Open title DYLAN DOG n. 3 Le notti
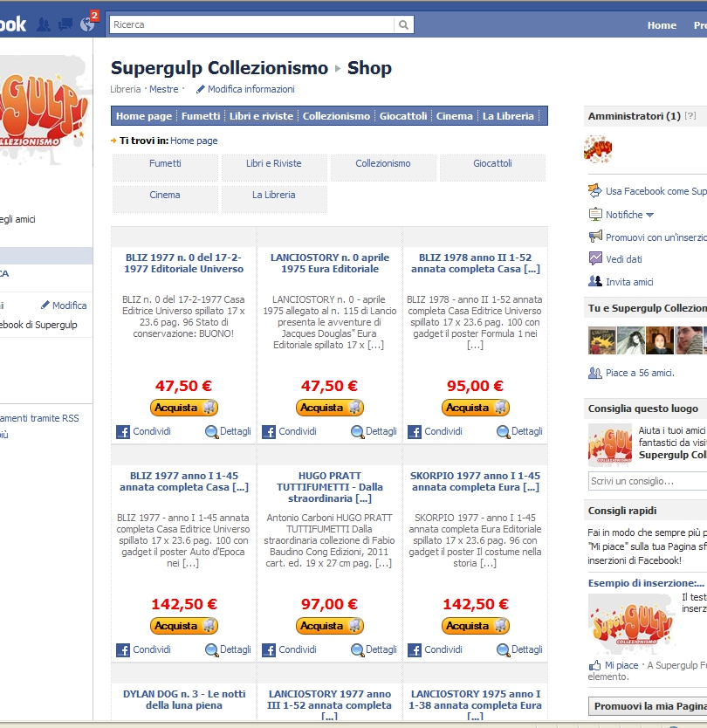Viewport: 707px width, 728px height. coord(184,700)
